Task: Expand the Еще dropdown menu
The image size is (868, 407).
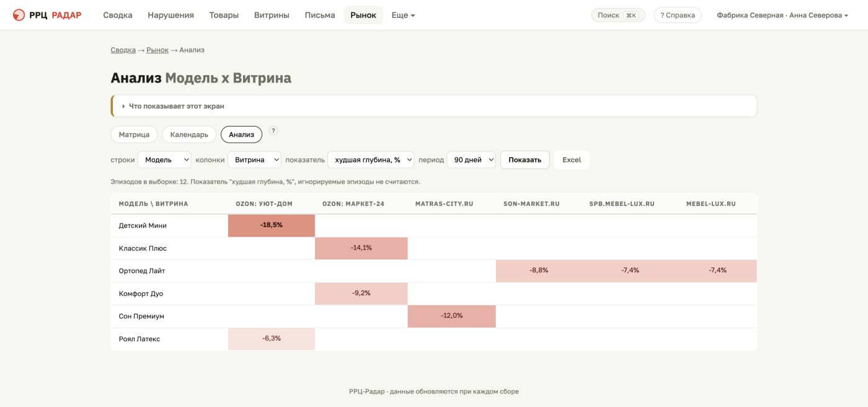Action: (403, 15)
